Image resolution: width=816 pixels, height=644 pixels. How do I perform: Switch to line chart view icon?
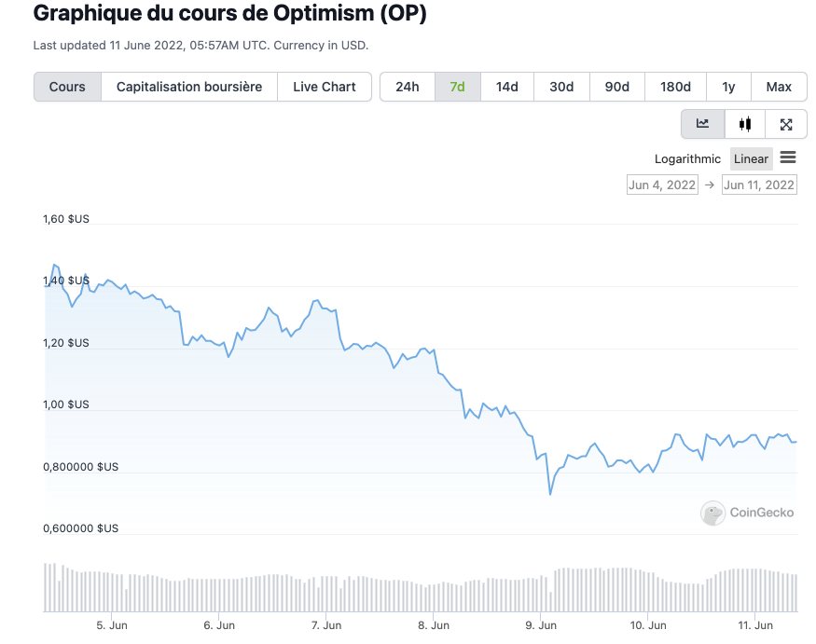coord(702,124)
